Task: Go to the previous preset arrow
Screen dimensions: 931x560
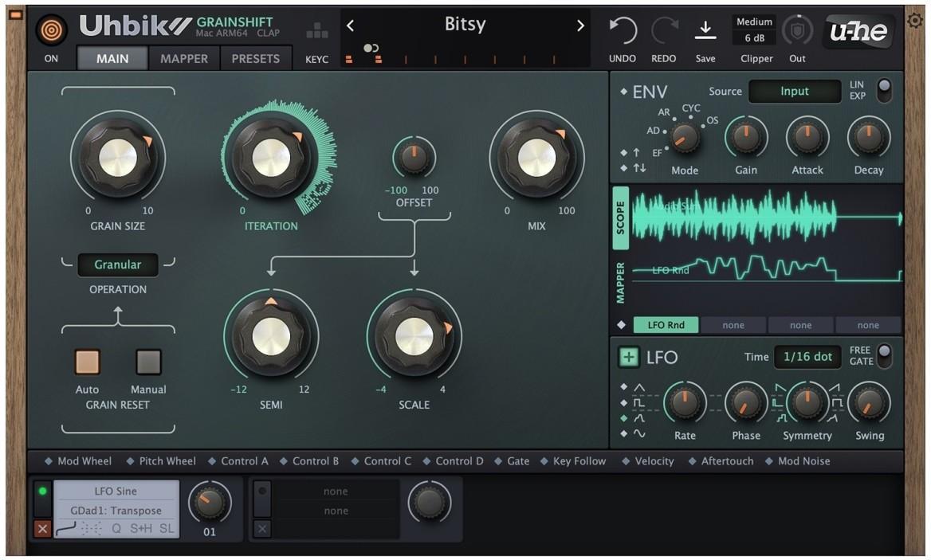Action: 350,25
